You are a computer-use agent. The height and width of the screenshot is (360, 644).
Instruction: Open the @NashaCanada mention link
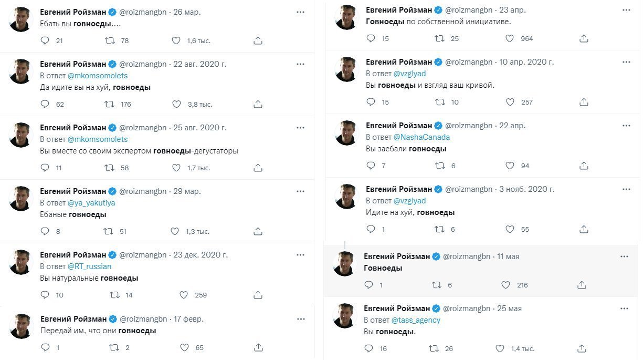tap(421, 137)
